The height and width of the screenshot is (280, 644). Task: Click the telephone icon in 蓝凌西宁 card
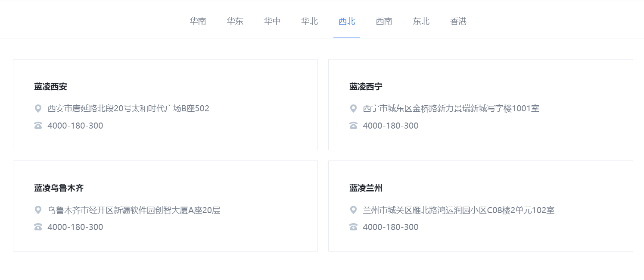pyautogui.click(x=354, y=126)
